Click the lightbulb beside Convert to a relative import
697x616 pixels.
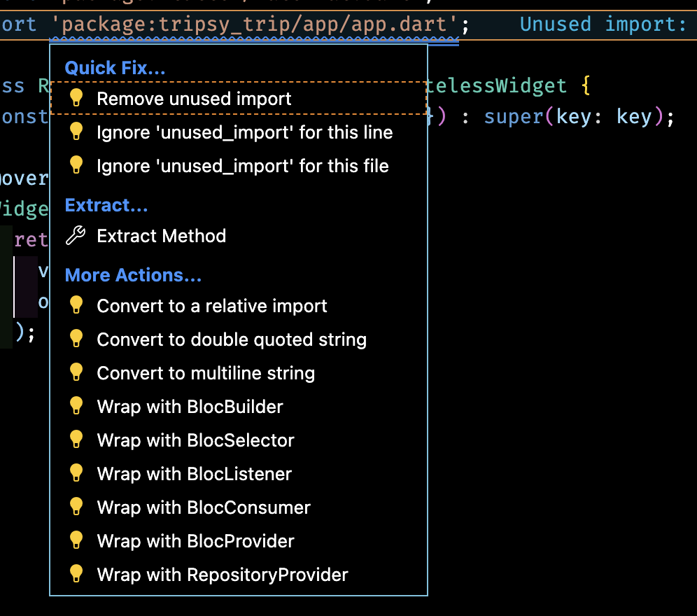76,304
